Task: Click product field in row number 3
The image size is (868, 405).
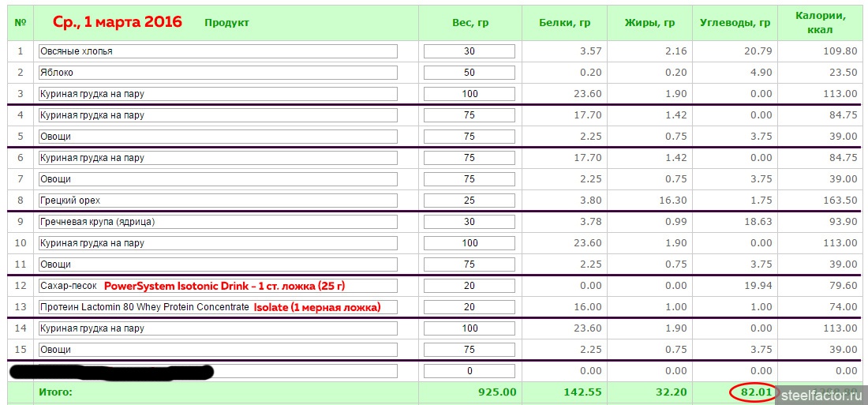Action: [218, 94]
